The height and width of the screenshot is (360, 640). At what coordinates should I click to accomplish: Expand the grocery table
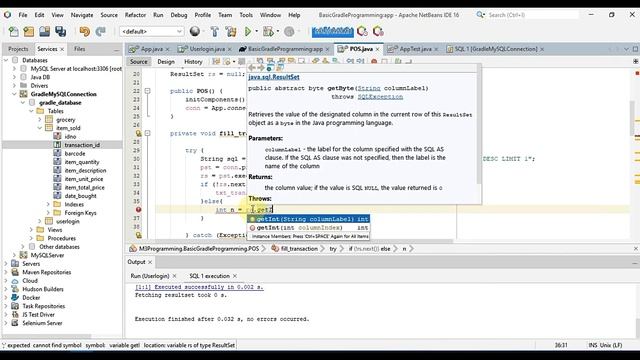pyautogui.click(x=40, y=120)
